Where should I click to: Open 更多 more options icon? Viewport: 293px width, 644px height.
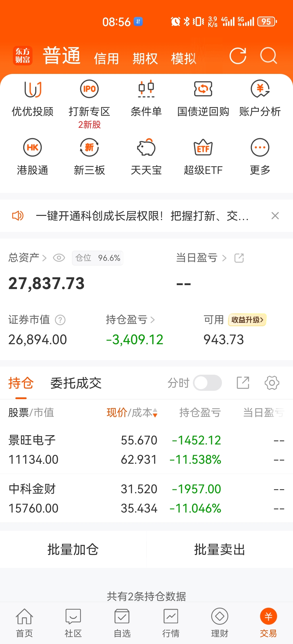pyautogui.click(x=260, y=148)
